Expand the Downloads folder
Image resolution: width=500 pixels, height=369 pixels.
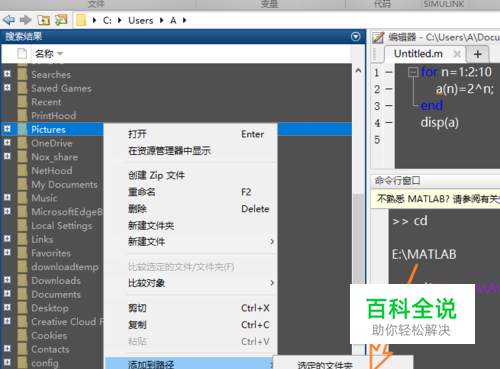click(x=7, y=280)
